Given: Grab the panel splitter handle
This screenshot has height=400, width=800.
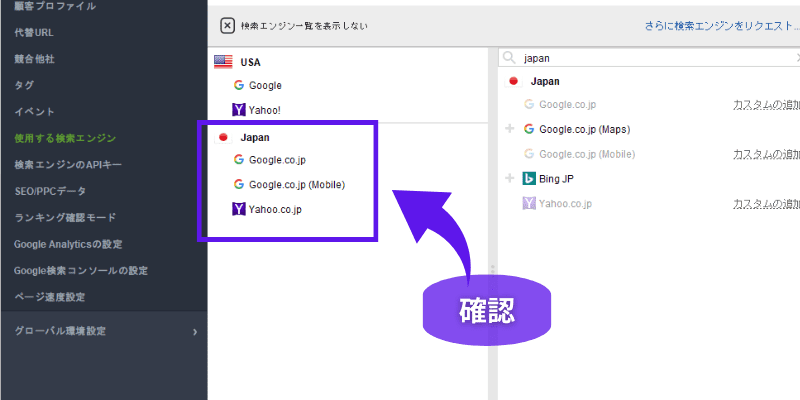Looking at the screenshot, I should 493,271.
